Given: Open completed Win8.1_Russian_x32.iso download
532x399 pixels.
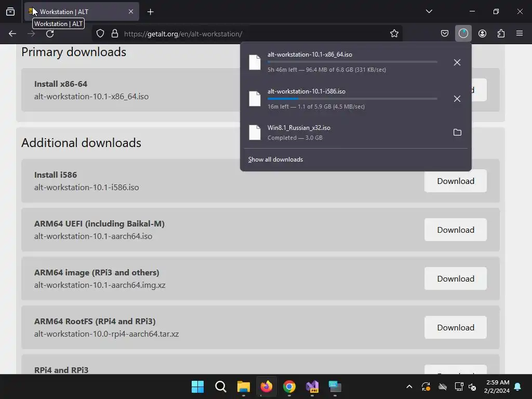Looking at the screenshot, I should [344, 132].
